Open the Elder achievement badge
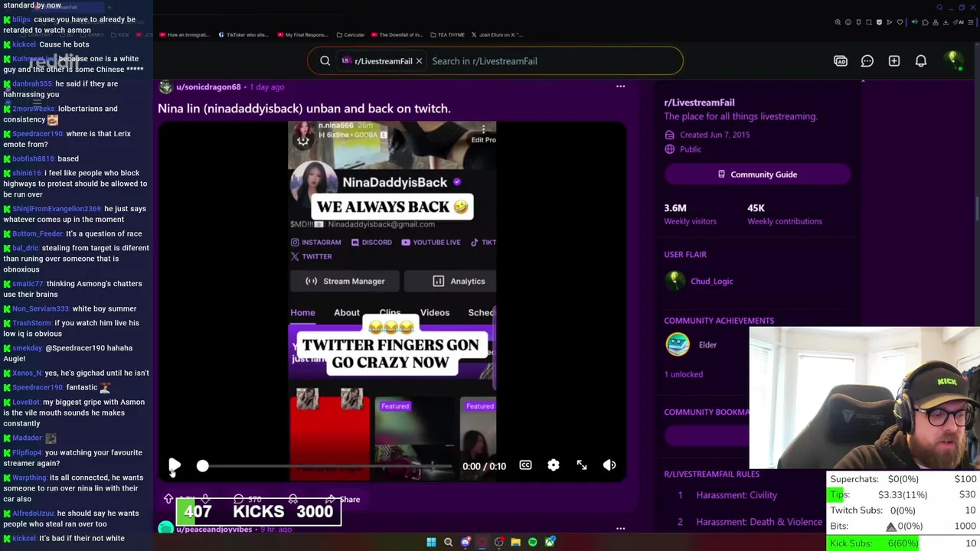The height and width of the screenshot is (551, 980). [x=678, y=344]
